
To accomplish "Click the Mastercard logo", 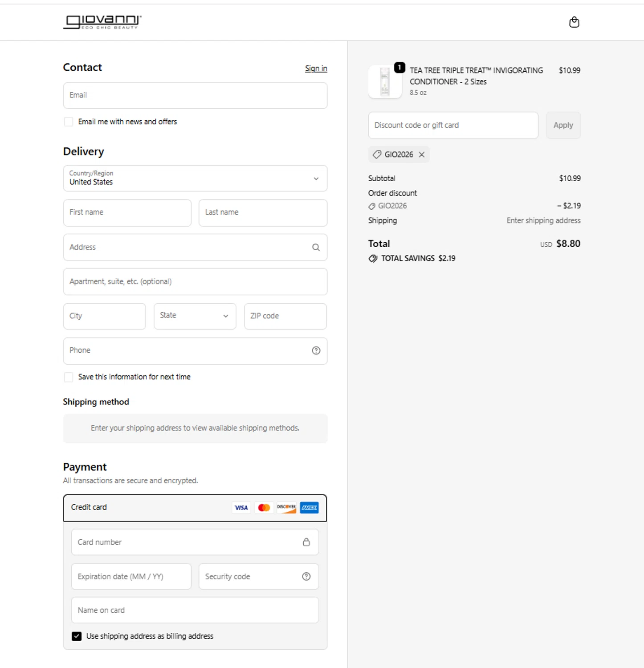I will click(x=264, y=508).
